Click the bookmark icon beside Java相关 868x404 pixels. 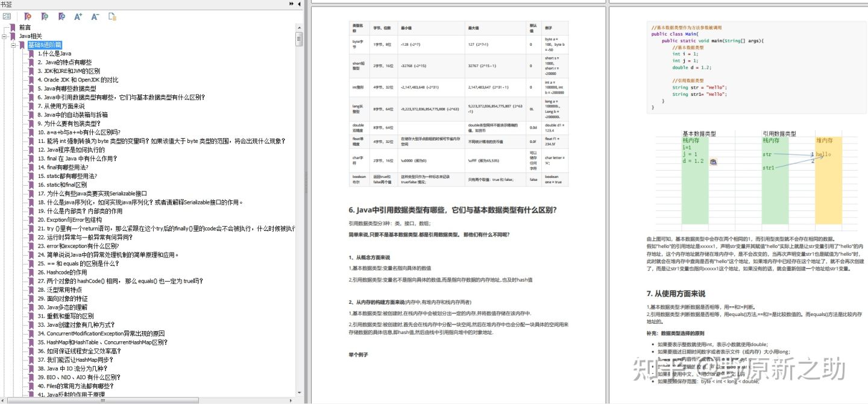tap(13, 36)
